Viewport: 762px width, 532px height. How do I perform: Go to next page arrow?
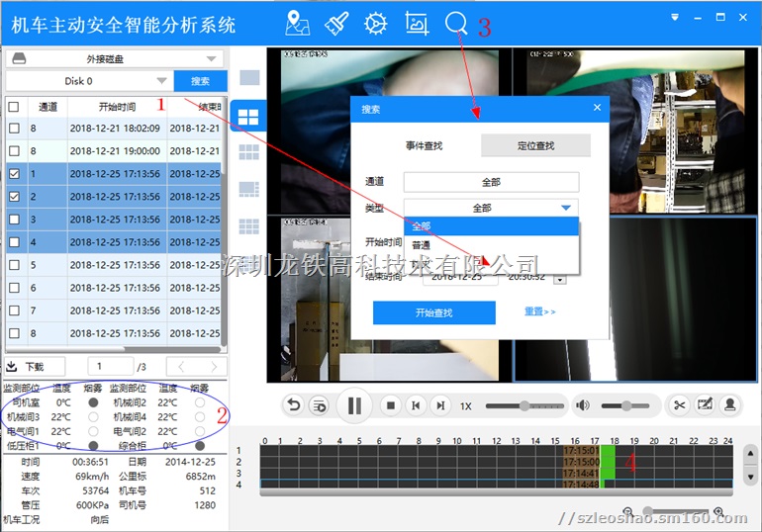[213, 367]
